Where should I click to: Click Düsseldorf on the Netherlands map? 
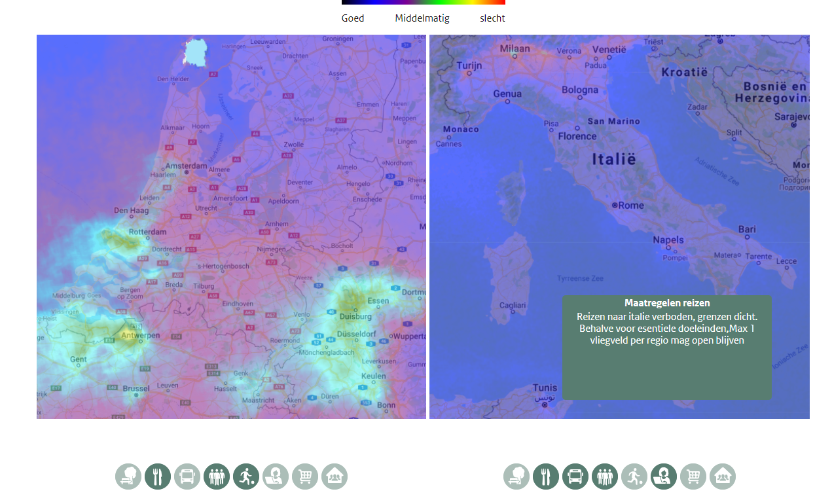(357, 334)
